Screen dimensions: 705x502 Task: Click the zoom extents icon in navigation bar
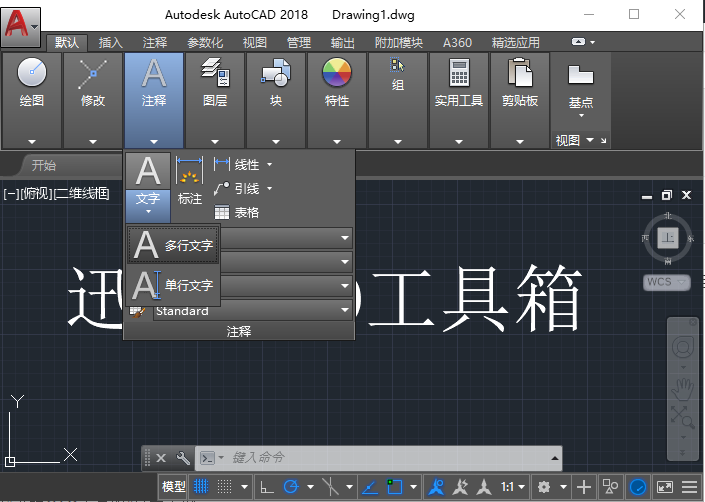click(x=683, y=417)
